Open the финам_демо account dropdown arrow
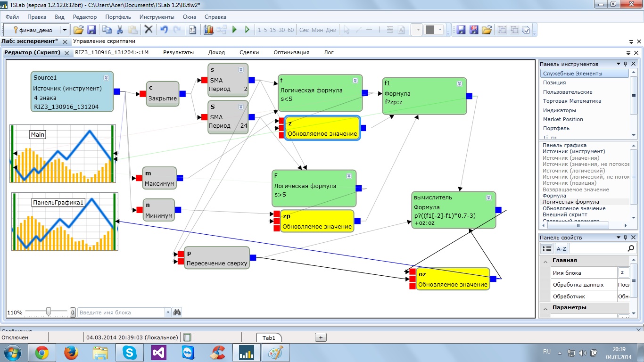The height and width of the screenshot is (362, 644). click(x=65, y=30)
